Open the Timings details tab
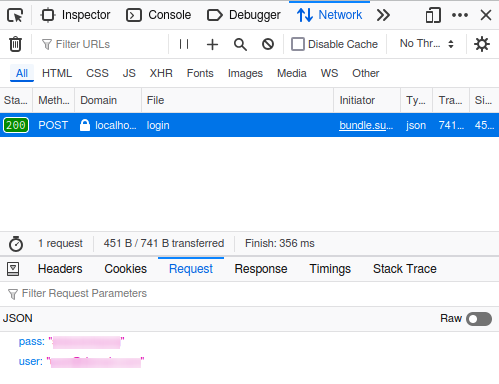499x384 pixels. click(330, 269)
